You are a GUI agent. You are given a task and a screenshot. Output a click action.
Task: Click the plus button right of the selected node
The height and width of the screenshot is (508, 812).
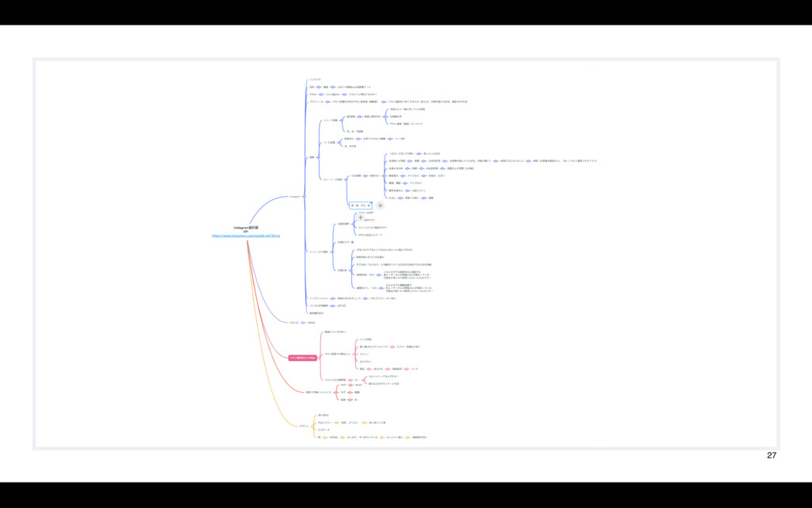tap(381, 206)
